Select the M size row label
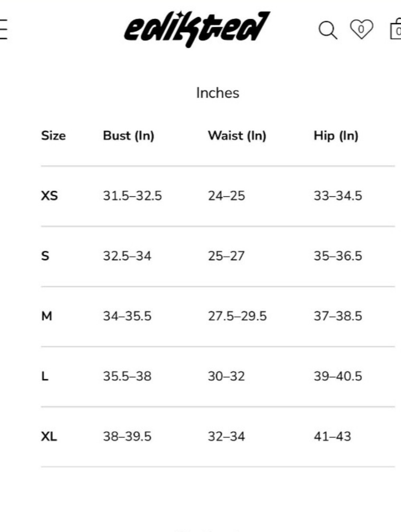 (47, 316)
